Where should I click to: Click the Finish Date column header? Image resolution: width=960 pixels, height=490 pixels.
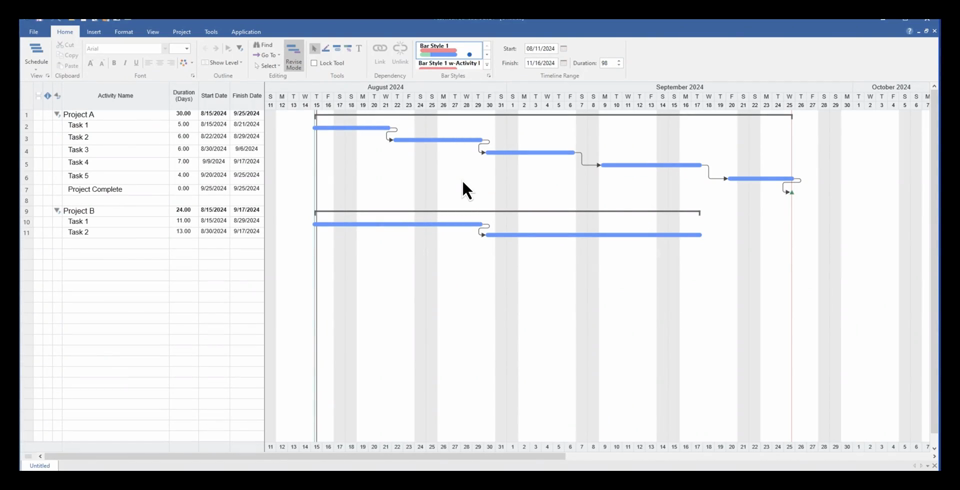pos(247,96)
